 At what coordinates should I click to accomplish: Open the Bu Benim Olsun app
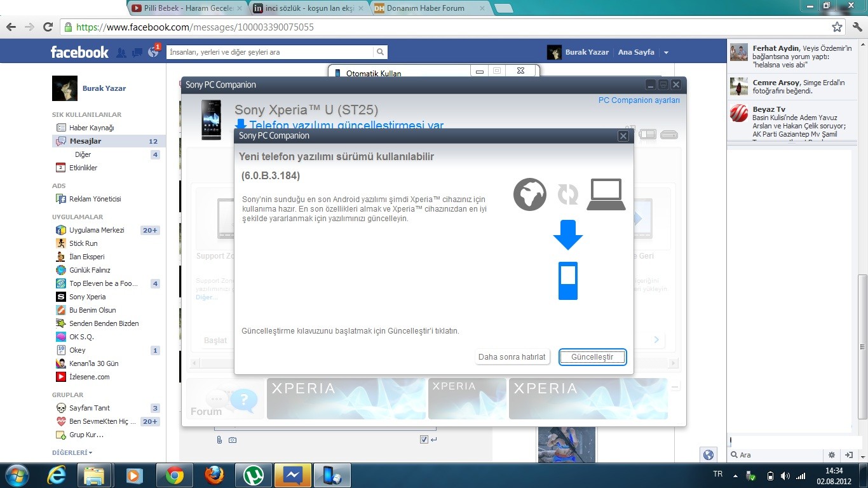[x=92, y=310]
